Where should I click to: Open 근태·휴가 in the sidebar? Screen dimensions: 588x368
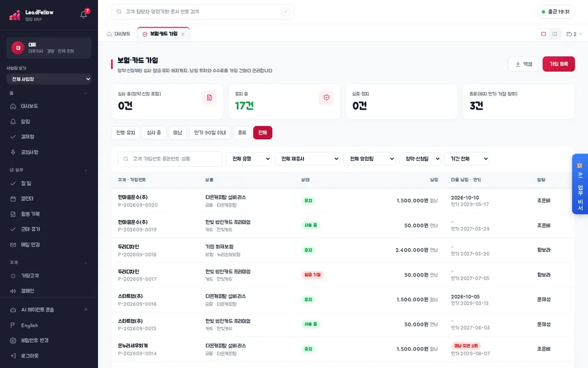click(x=49, y=229)
